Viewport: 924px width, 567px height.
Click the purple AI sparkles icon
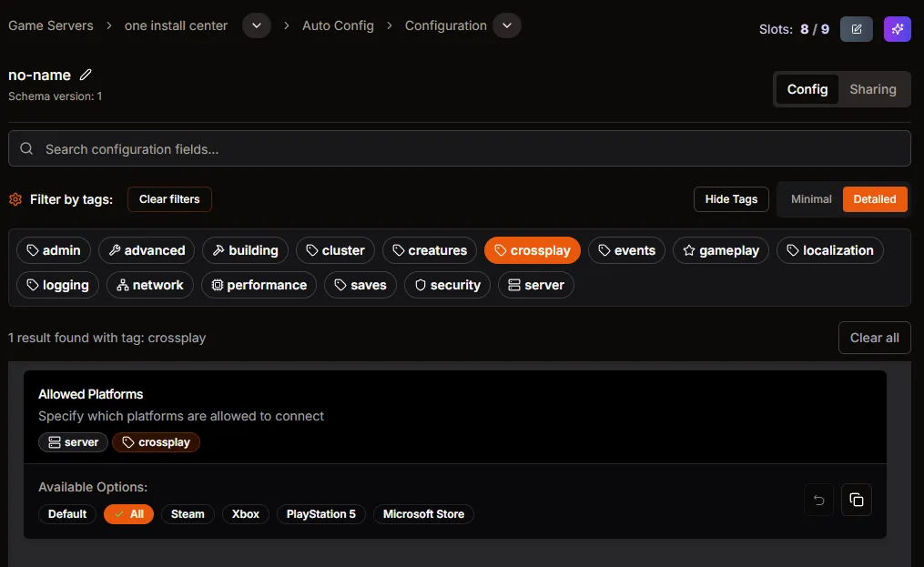[897, 28]
